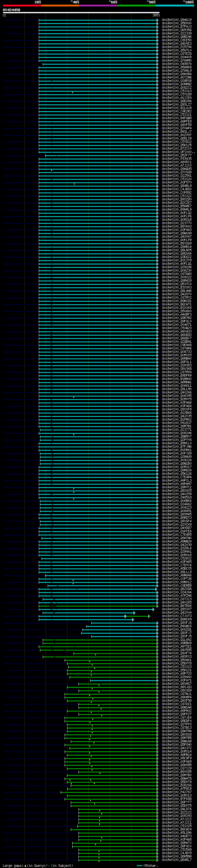Select the UniRef100_A5LGM4 label
197x868 pixels.
click(176, 833)
